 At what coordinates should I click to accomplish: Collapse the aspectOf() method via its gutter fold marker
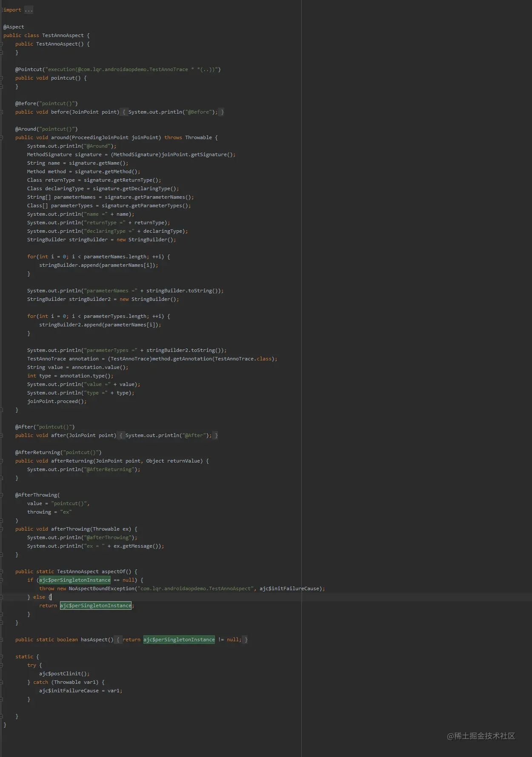click(x=2, y=571)
